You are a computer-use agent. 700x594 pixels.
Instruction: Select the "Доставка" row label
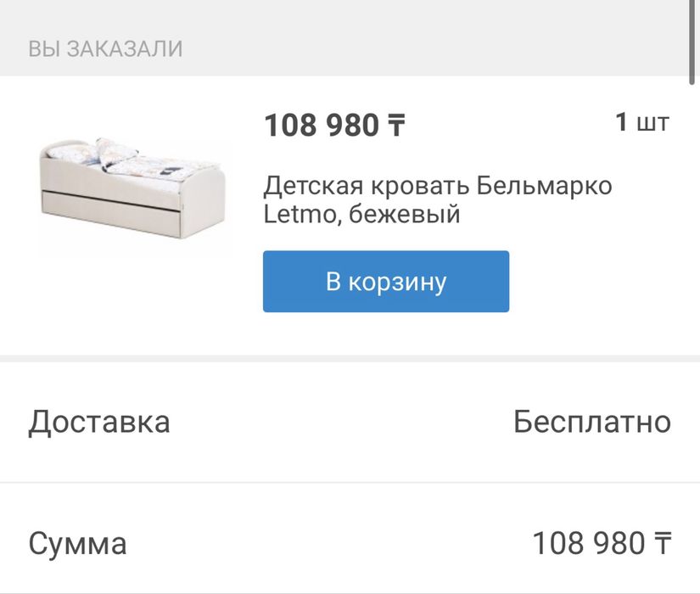pos(99,422)
